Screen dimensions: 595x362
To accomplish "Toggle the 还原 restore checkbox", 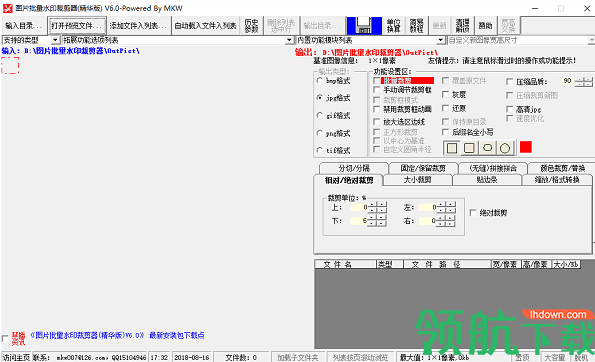I will (445, 108).
